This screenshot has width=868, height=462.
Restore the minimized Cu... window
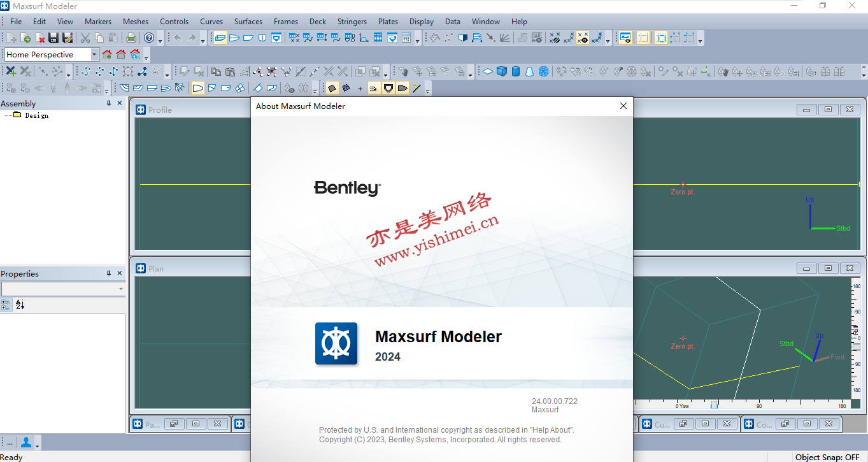pyautogui.click(x=683, y=424)
